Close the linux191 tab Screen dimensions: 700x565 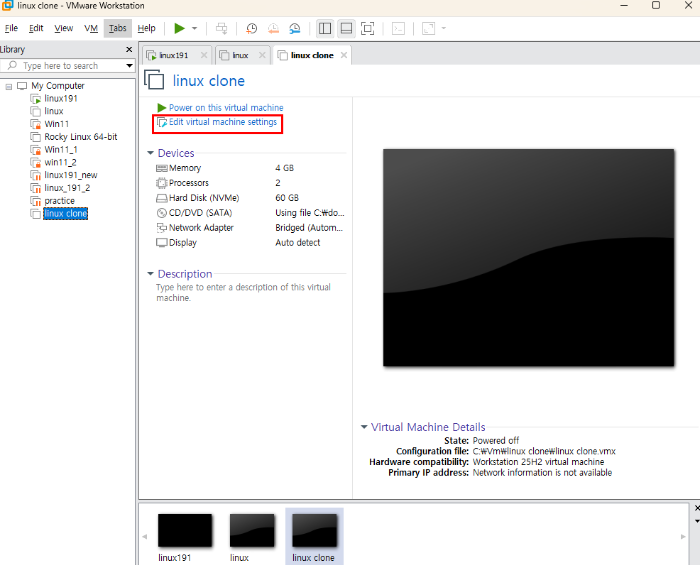[x=204, y=55]
